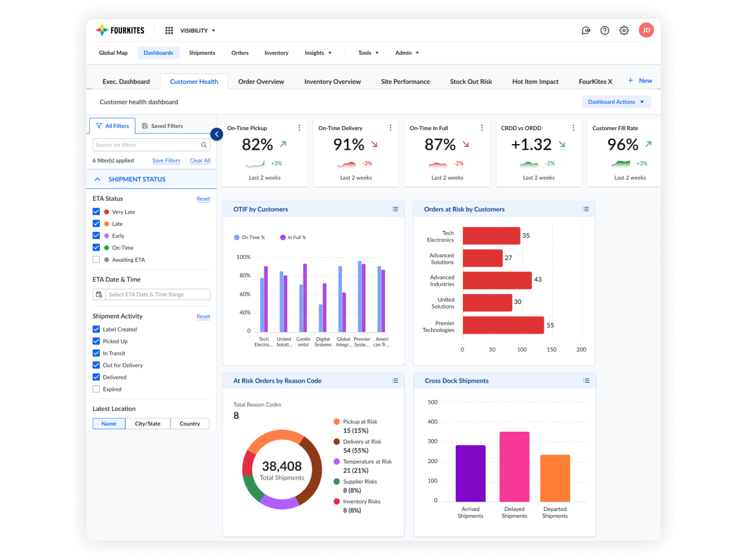
Task: Open the announcements chat icon
Action: [x=586, y=30]
